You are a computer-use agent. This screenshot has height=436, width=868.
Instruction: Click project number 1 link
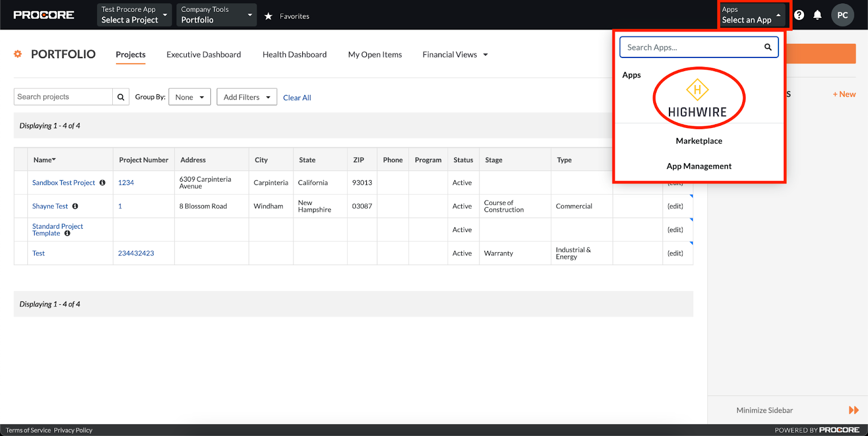[120, 206]
